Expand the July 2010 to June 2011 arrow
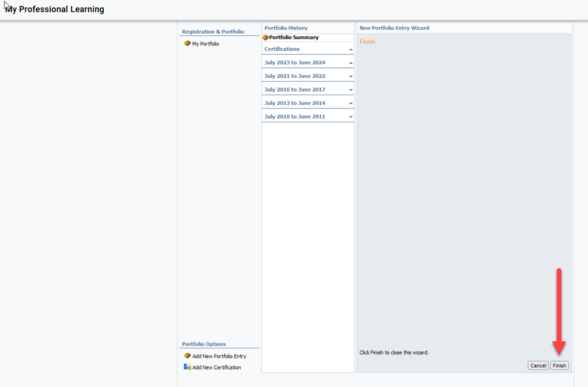Viewport: 588px width, 387px height. (x=351, y=117)
